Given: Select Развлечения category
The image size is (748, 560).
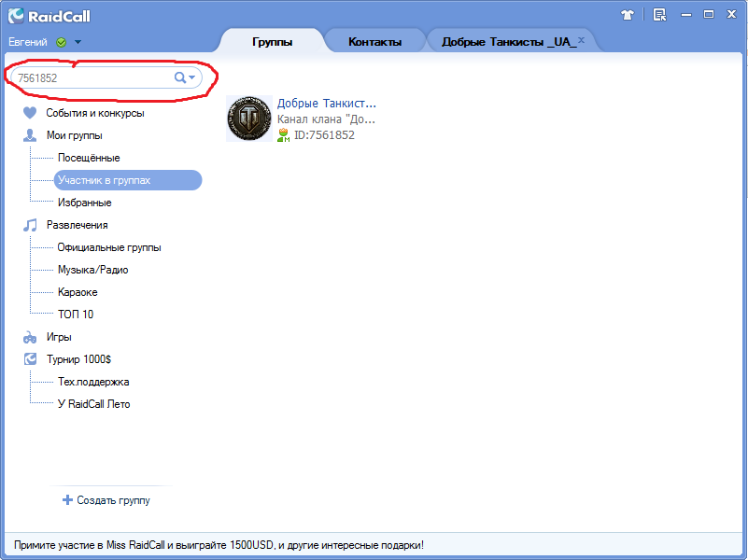Looking at the screenshot, I should click(77, 225).
